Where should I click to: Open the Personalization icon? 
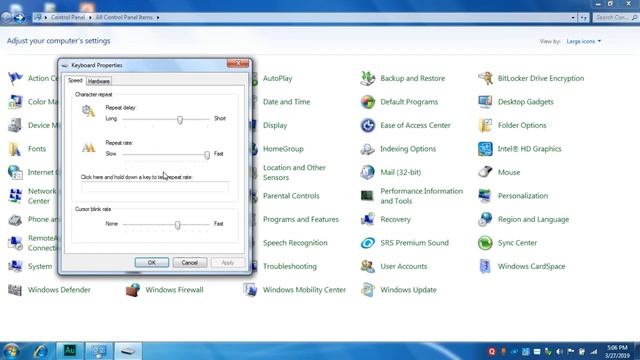coord(485,196)
